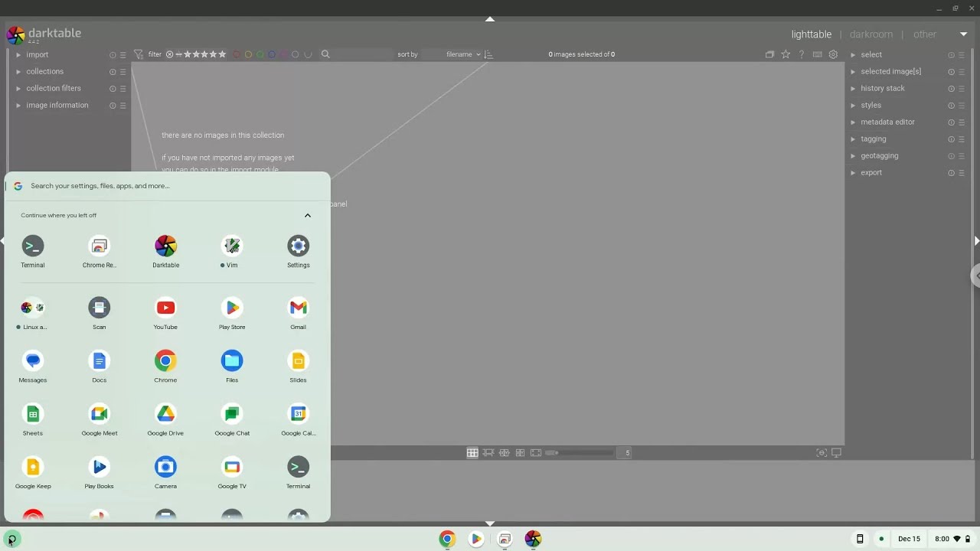Screen dimensions: 980x551
Task: Open Google Drive in the launcher
Action: pos(165,420)
